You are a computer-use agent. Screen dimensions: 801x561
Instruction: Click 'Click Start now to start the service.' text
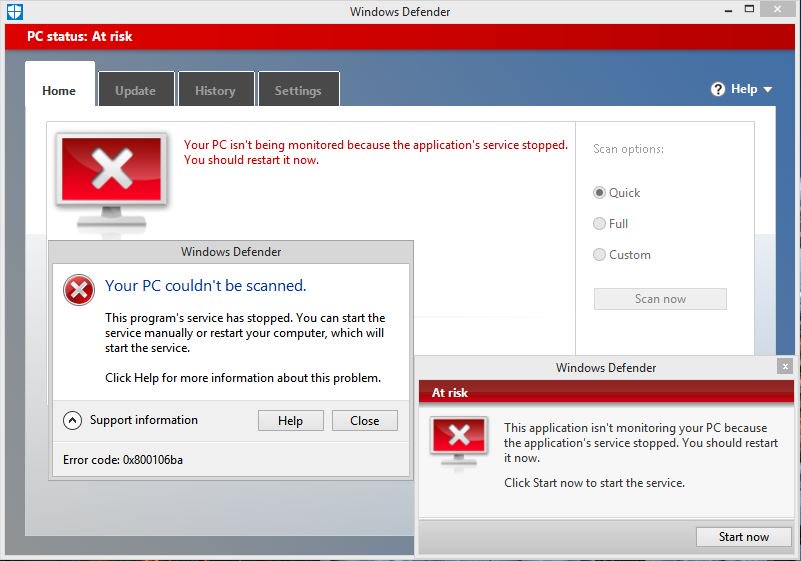(x=594, y=483)
